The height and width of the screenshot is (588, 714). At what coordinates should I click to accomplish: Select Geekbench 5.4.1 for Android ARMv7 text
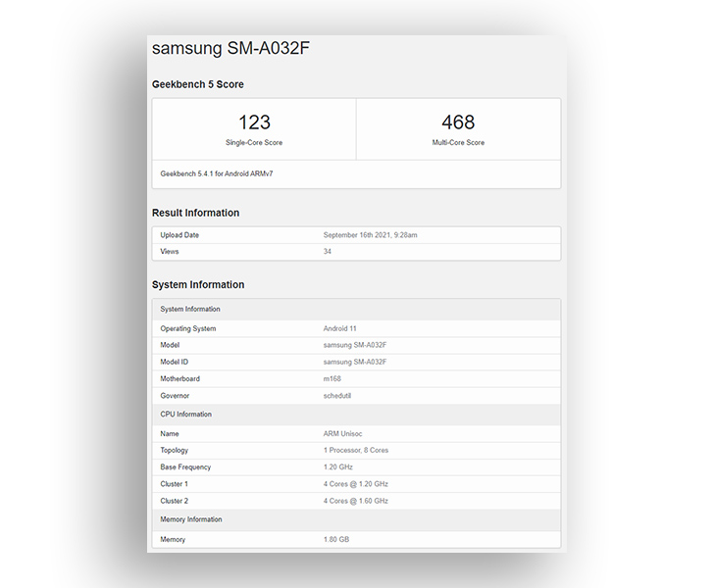tap(217, 173)
